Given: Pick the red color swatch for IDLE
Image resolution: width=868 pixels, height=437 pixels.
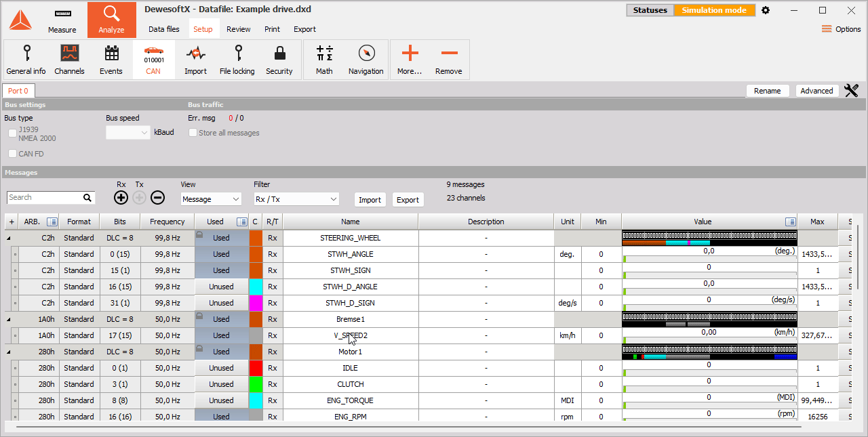Looking at the screenshot, I should point(256,368).
